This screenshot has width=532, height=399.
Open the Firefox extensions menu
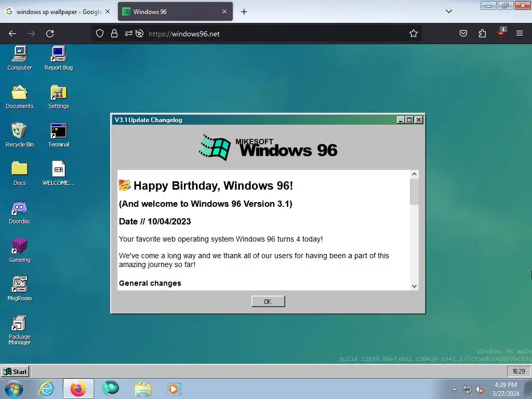coord(482,33)
